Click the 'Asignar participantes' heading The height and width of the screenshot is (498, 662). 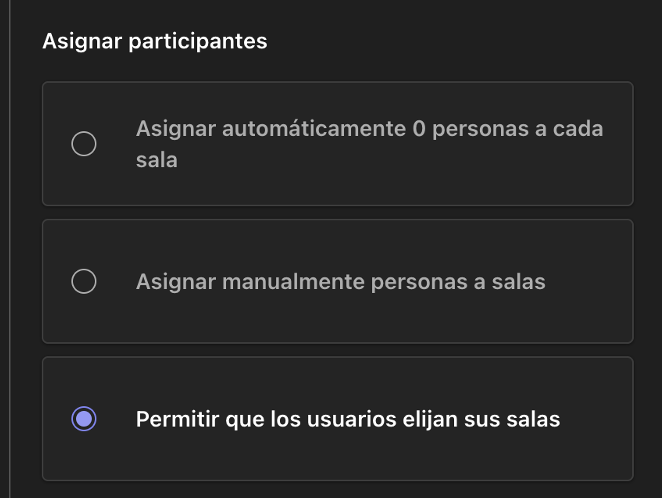(155, 42)
